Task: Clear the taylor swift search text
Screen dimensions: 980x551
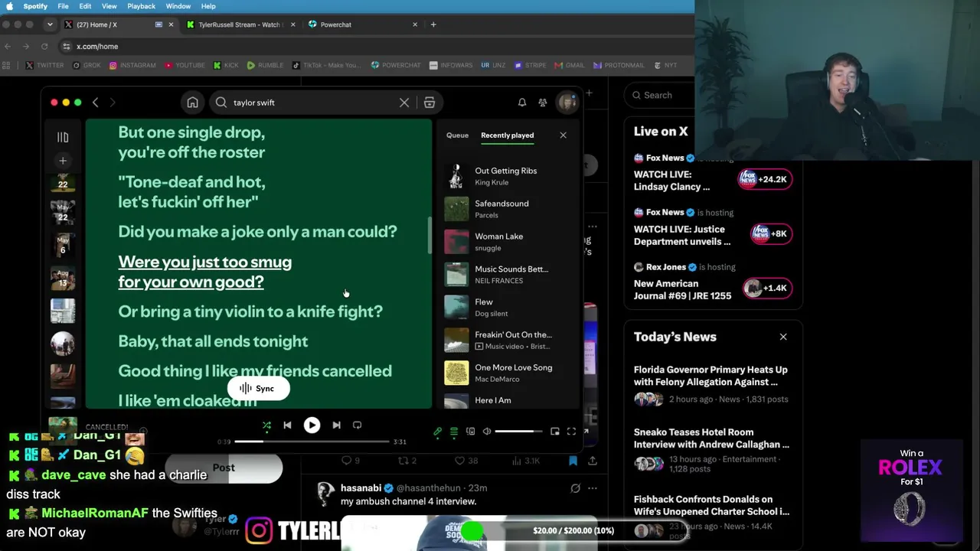Action: coord(404,103)
